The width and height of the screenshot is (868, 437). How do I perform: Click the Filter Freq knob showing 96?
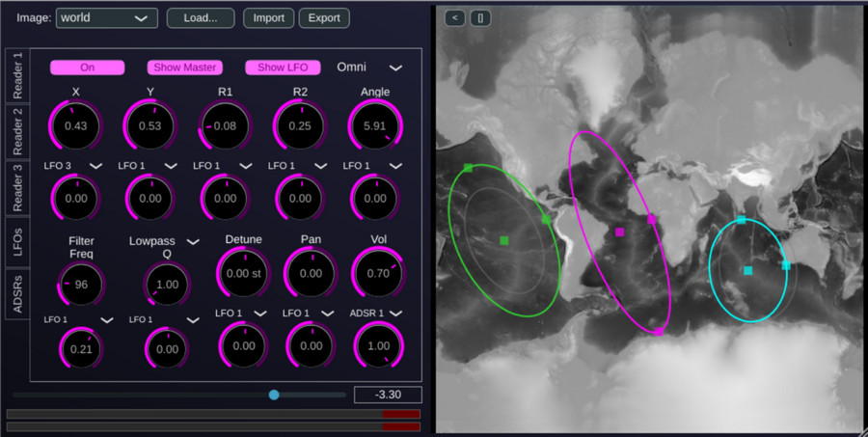(81, 285)
